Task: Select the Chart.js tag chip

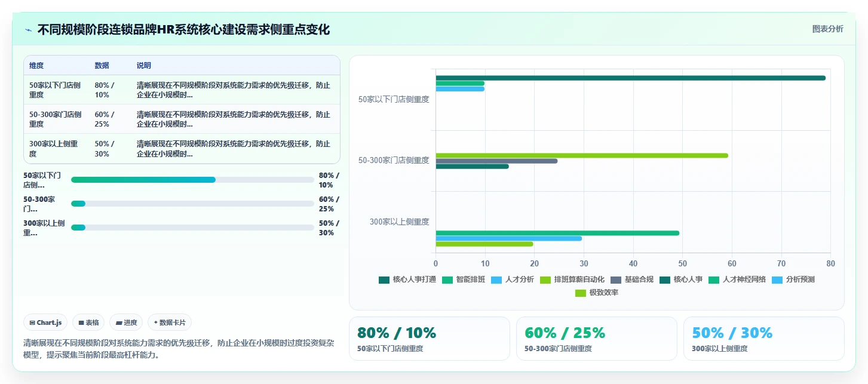Action: pyautogui.click(x=45, y=322)
